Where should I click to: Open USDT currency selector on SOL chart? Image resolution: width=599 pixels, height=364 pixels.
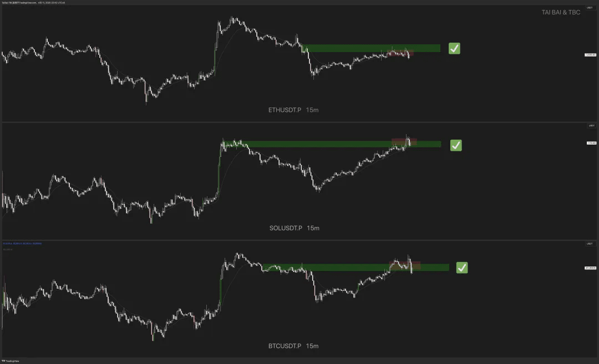coord(590,126)
